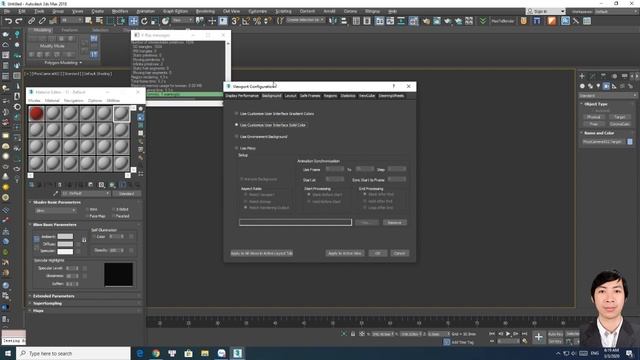Click Get Material icon in Material Editor
The height and width of the screenshot is (360, 640).
point(31,185)
